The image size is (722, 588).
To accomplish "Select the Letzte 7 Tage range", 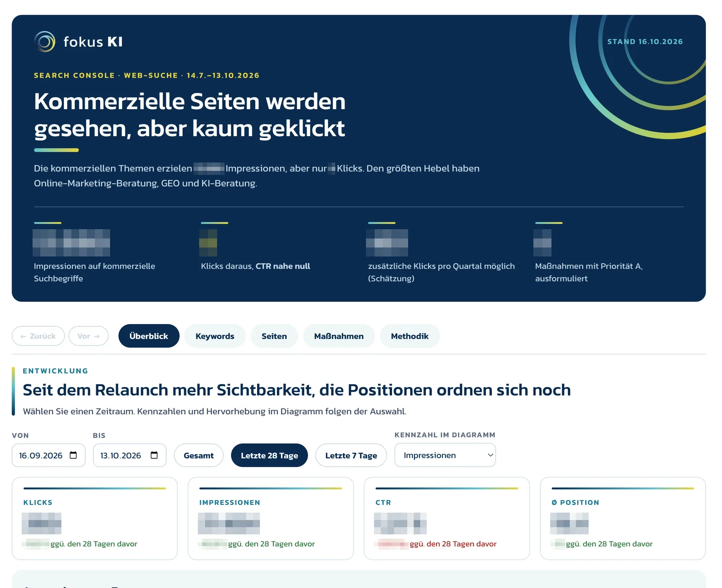I will click(351, 456).
